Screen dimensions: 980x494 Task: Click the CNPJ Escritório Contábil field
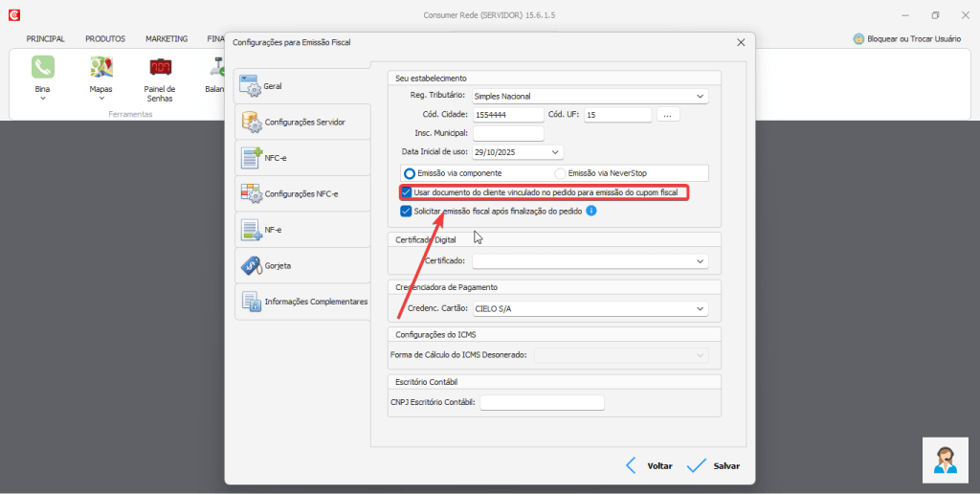[x=542, y=403]
